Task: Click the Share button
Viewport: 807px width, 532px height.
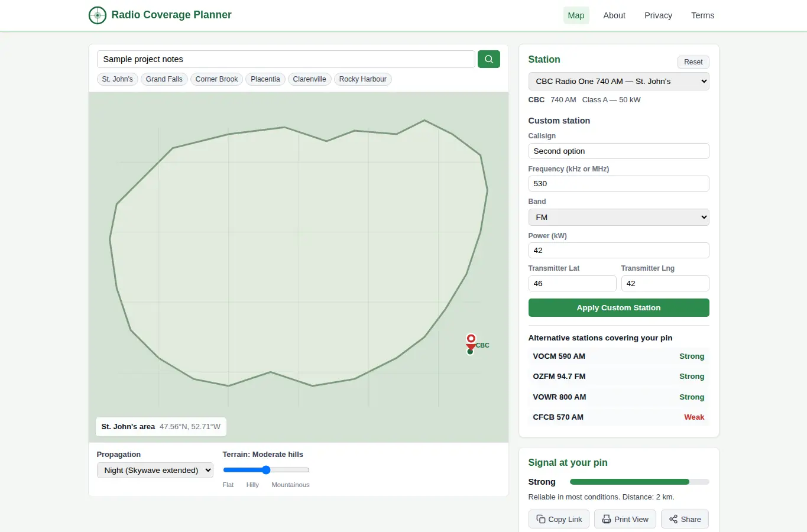Action: [685, 519]
